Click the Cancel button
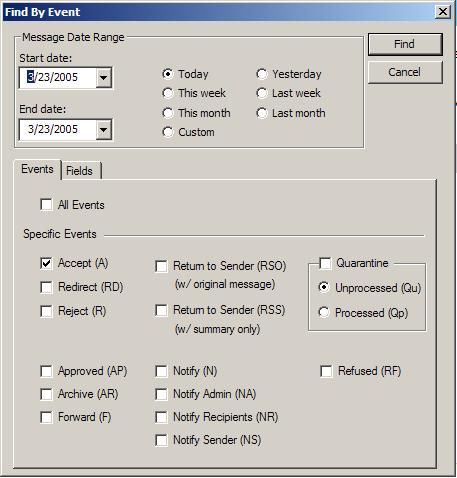Viewport: 457px width, 478px height. click(405, 72)
